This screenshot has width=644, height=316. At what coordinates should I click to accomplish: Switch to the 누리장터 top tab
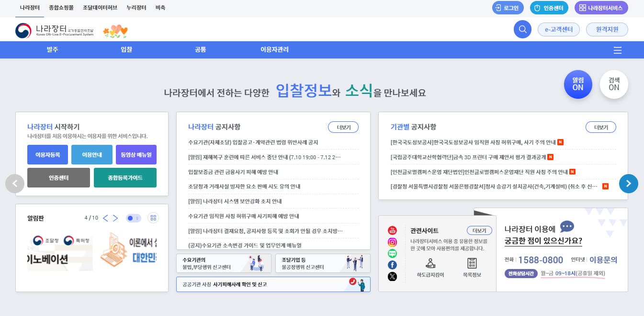[136, 8]
